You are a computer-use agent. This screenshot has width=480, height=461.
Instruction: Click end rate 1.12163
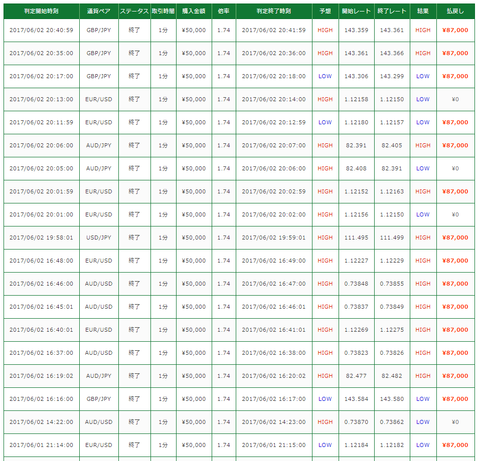392,191
